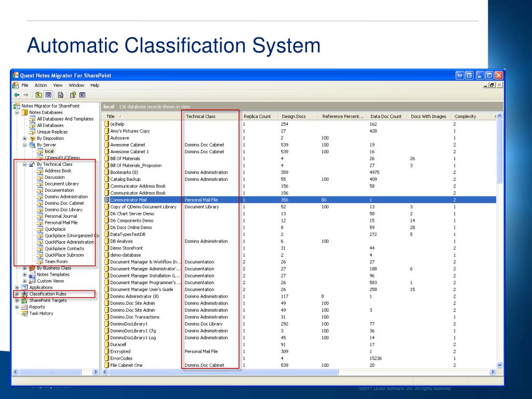Expand the Custom Views tree node
The width and height of the screenshot is (532, 399).
(x=24, y=281)
